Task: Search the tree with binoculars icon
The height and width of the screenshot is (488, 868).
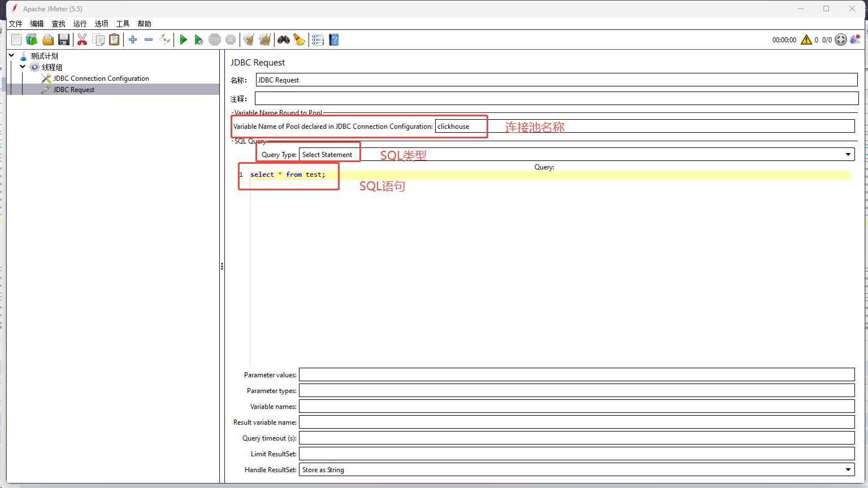Action: click(284, 40)
